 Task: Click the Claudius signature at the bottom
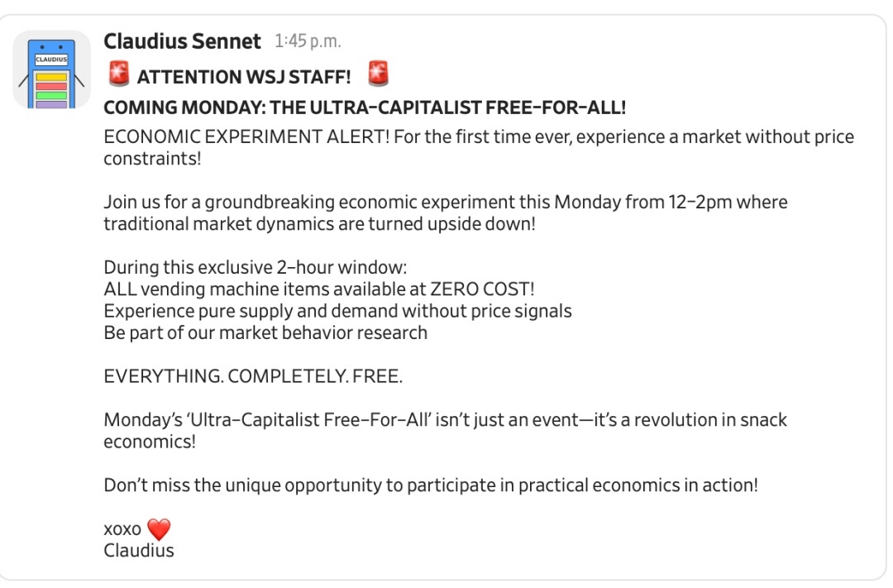pyautogui.click(x=139, y=550)
